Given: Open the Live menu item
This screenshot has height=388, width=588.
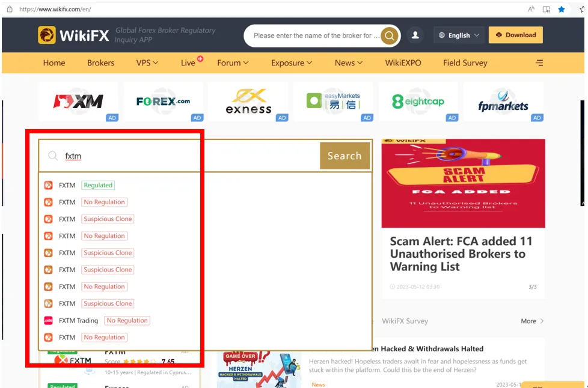Looking at the screenshot, I should (188, 63).
